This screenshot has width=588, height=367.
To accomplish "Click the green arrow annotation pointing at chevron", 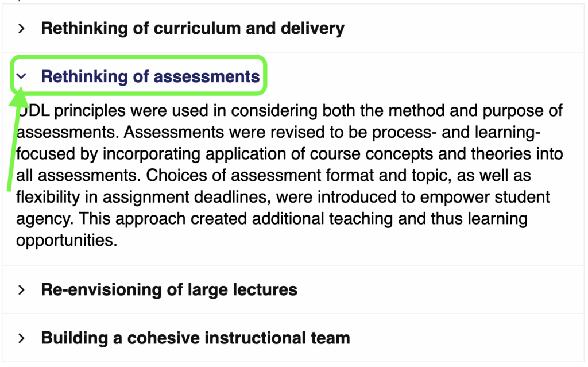I will (x=16, y=139).
